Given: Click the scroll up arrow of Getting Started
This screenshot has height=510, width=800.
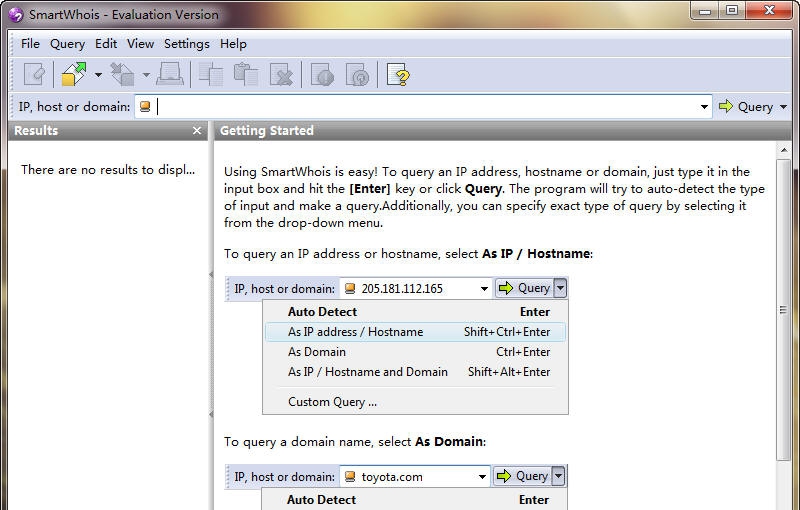Looking at the screenshot, I should pos(784,150).
